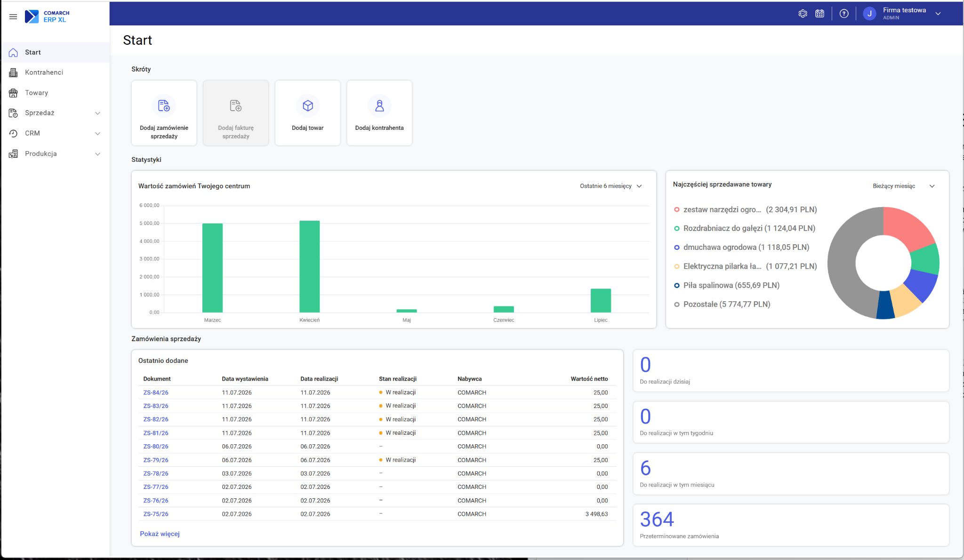Image resolution: width=964 pixels, height=560 pixels.
Task: Open the help question mark icon
Action: click(844, 14)
